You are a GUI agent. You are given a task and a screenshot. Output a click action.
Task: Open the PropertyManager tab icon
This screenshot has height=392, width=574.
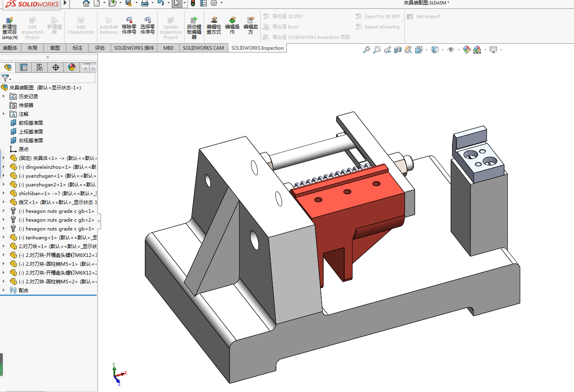24,67
